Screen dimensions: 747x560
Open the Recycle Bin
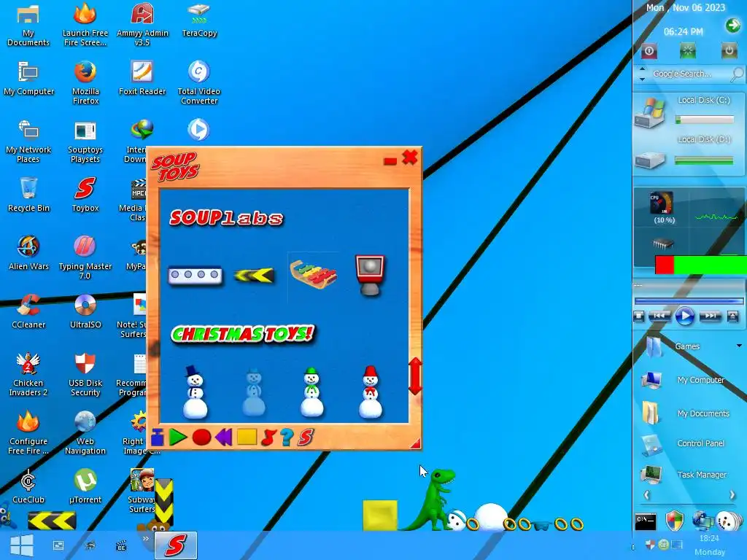[28, 195]
